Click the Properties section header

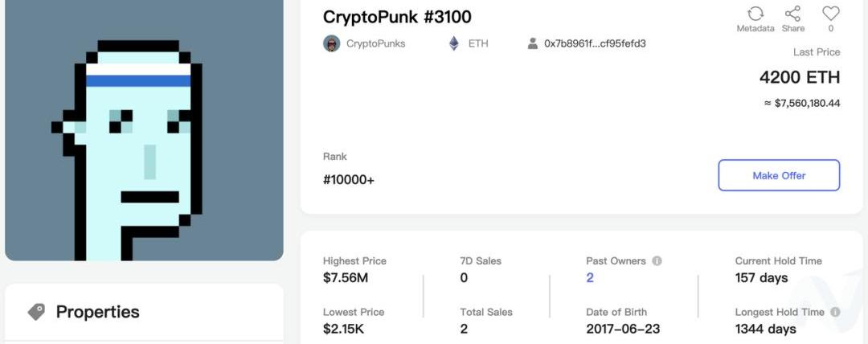pyautogui.click(x=97, y=311)
